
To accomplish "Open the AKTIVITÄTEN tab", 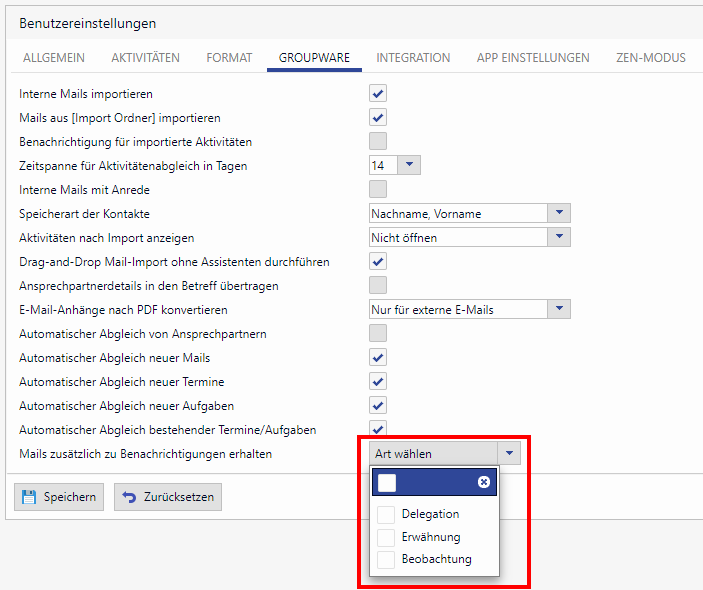I will [145, 58].
